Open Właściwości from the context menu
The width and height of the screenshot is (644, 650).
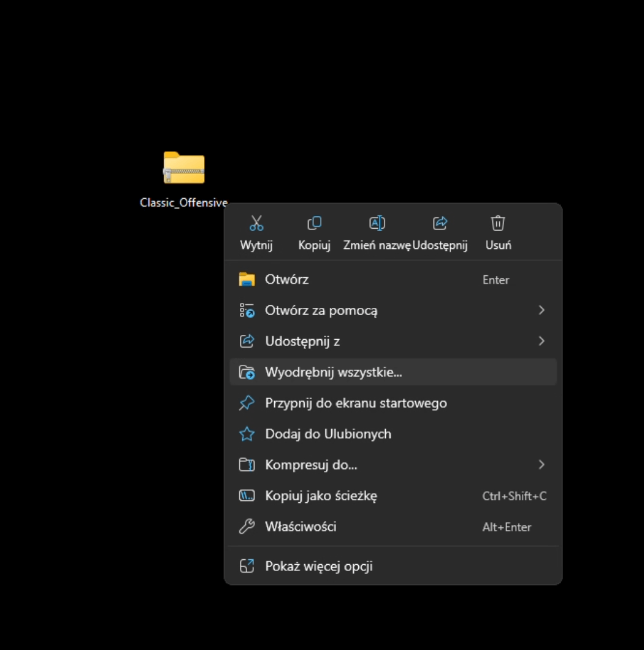coord(301,527)
